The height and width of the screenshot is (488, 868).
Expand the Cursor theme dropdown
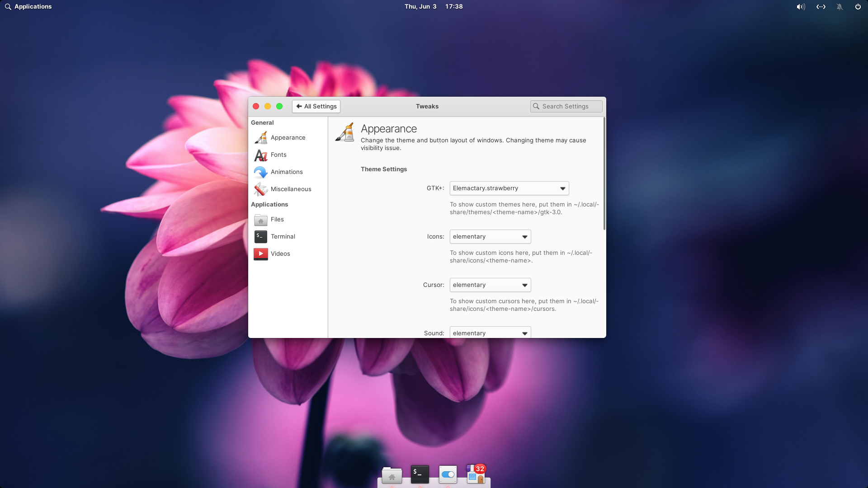pyautogui.click(x=490, y=285)
